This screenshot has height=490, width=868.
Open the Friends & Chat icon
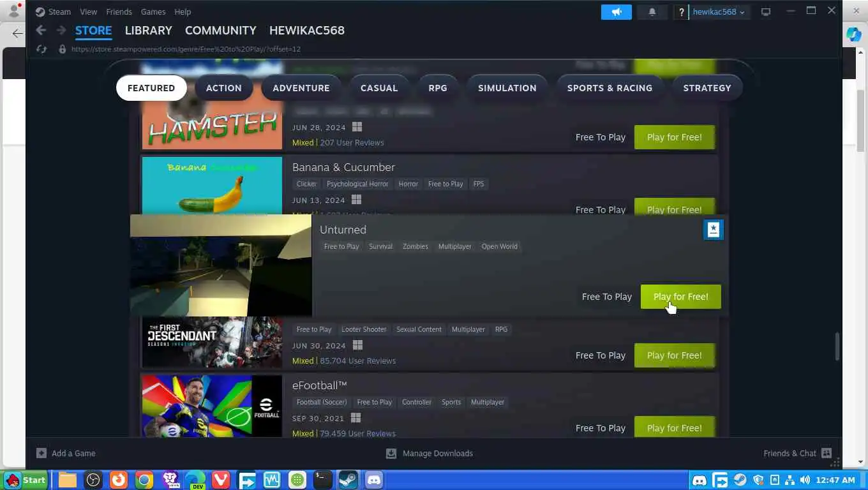pyautogui.click(x=827, y=453)
